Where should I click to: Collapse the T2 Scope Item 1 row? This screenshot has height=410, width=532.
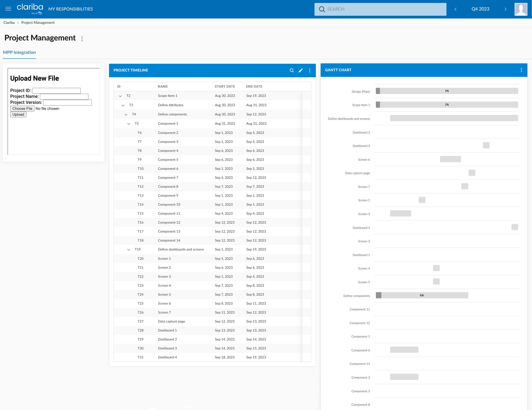click(x=120, y=96)
